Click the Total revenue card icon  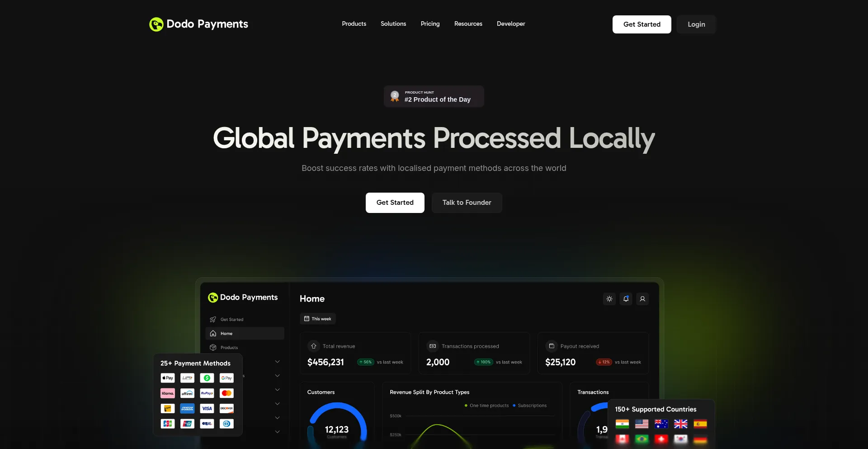click(x=314, y=346)
